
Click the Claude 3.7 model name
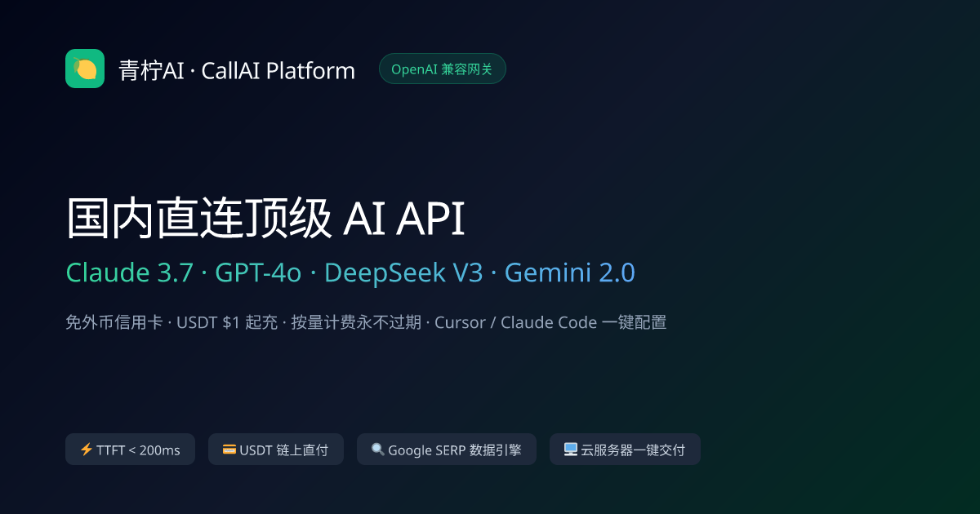click(129, 273)
